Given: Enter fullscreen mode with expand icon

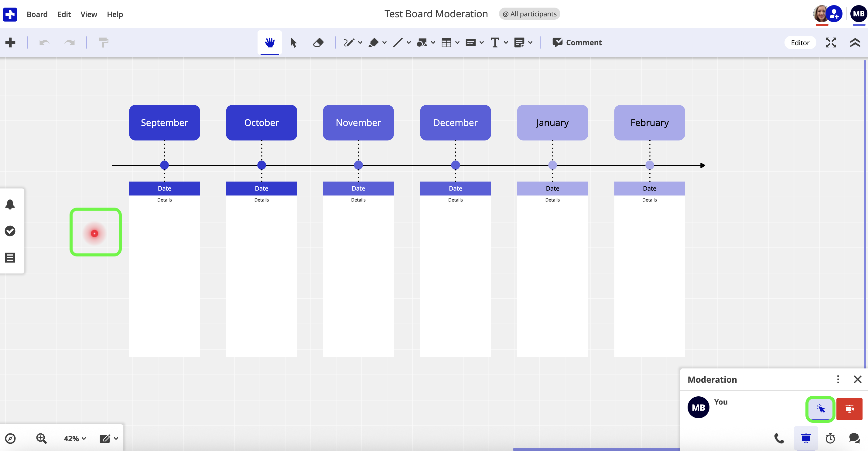Looking at the screenshot, I should (831, 42).
